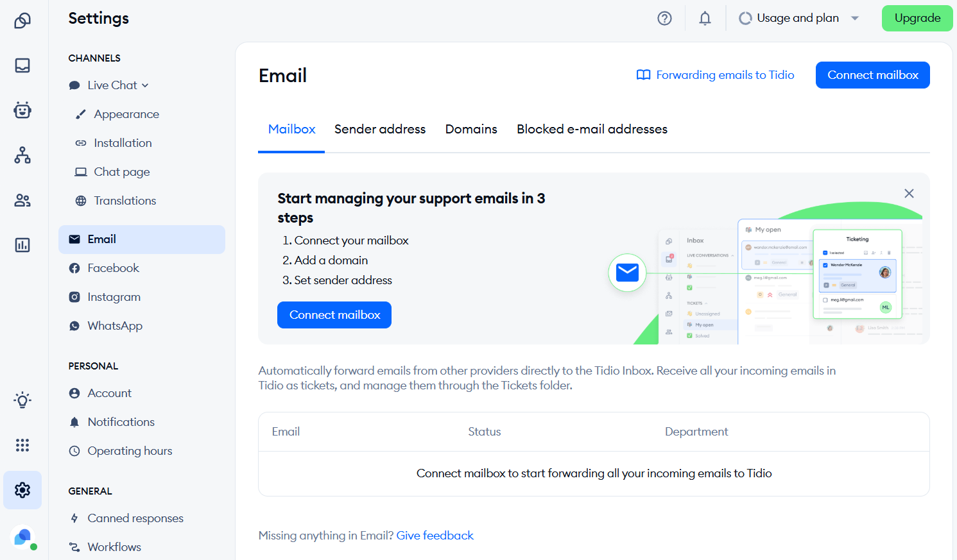Collapse the Live Chat section chevron
Screen dimensions: 957x560
tap(145, 85)
